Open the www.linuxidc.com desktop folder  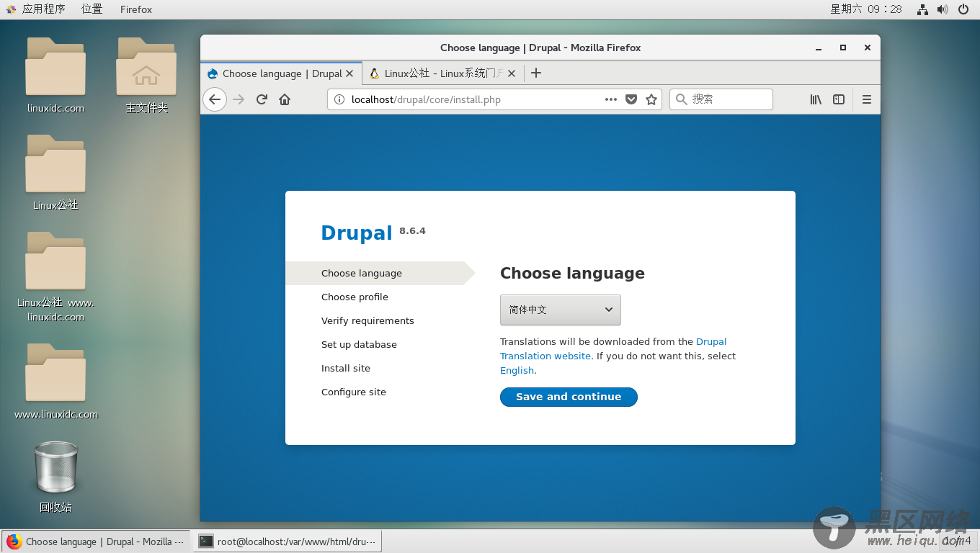click(55, 381)
